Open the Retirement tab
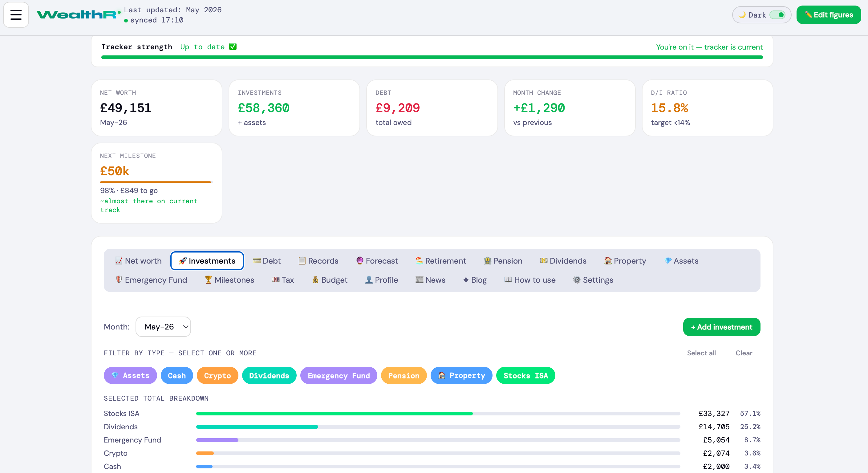 point(440,261)
